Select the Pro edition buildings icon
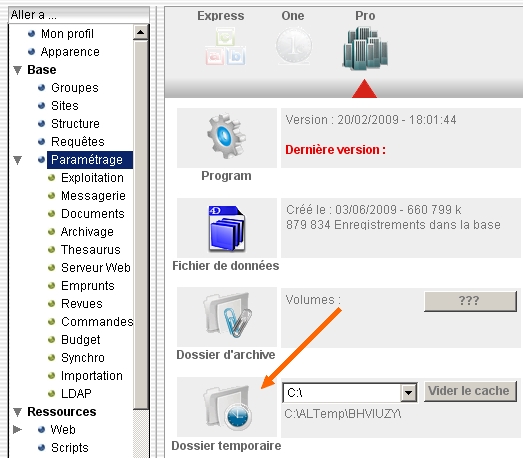523x458 pixels. (x=365, y=49)
